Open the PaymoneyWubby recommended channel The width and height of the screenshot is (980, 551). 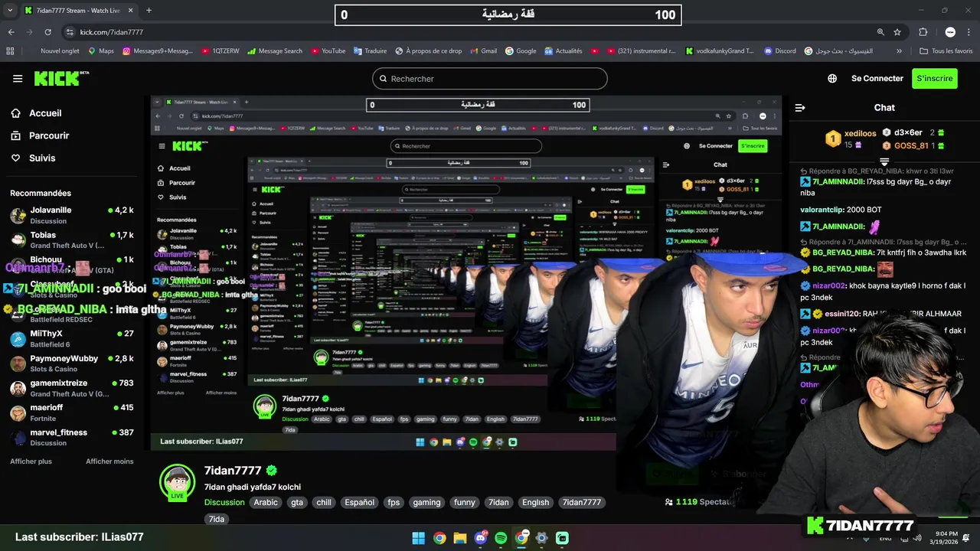point(72,363)
